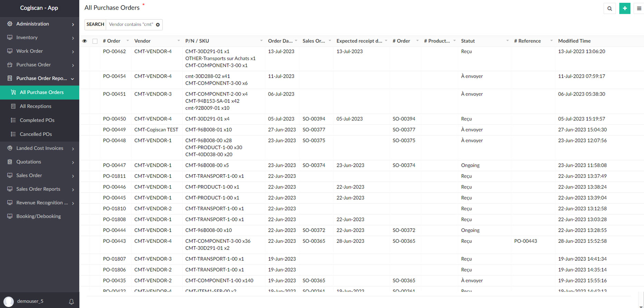Sort by Modified Time column header

coord(574,41)
